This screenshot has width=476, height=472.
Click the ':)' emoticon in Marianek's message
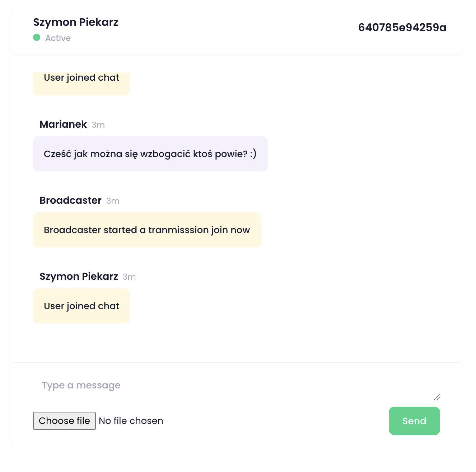253,154
